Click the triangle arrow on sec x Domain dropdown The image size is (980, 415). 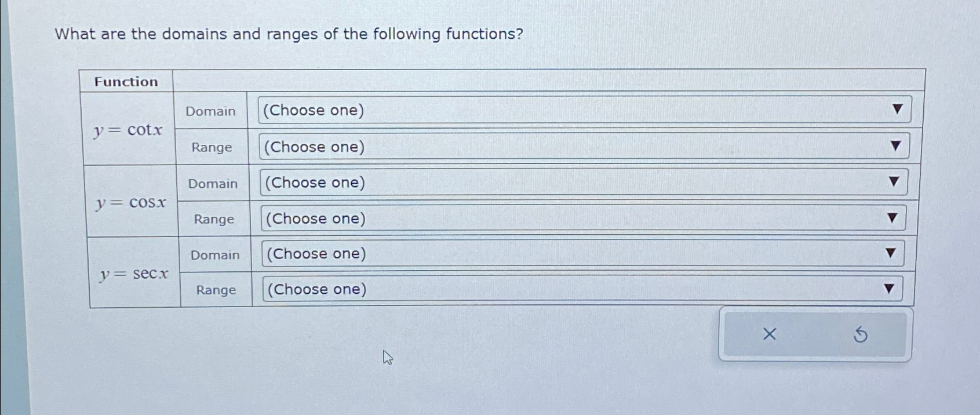890,253
